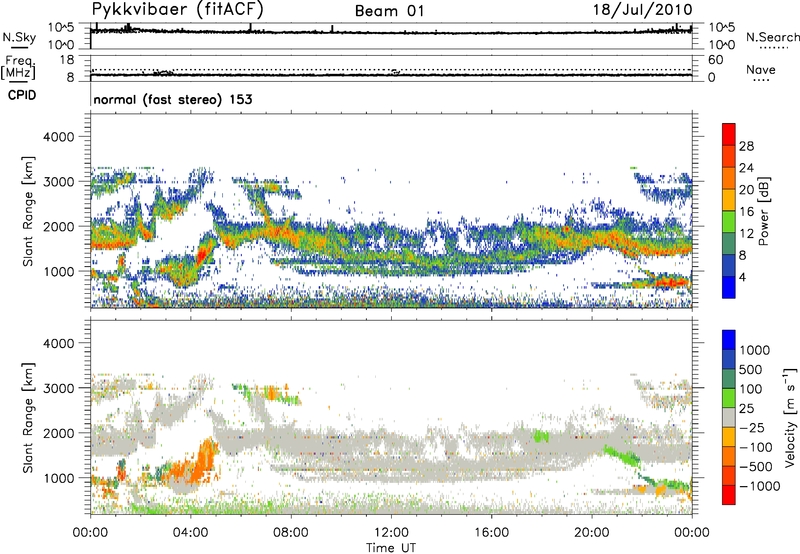Click the red high-power patch near 22:00 lower range
This screenshot has width=800, height=554.
tap(671, 281)
